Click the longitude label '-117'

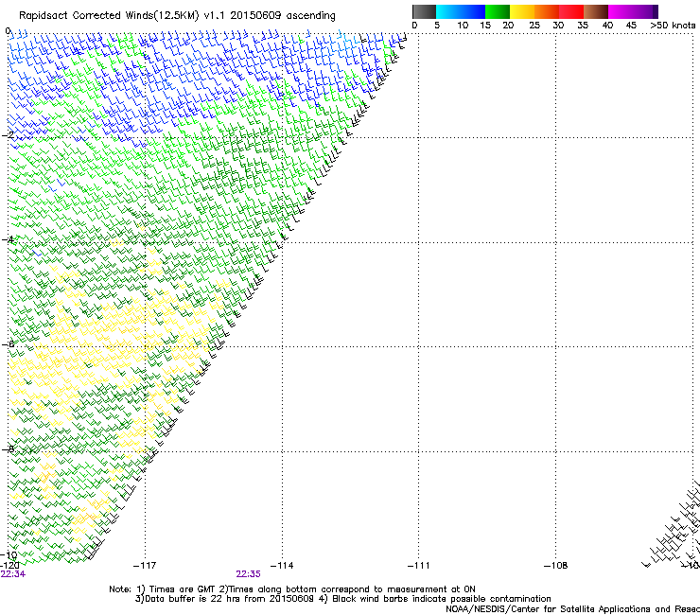point(145,566)
